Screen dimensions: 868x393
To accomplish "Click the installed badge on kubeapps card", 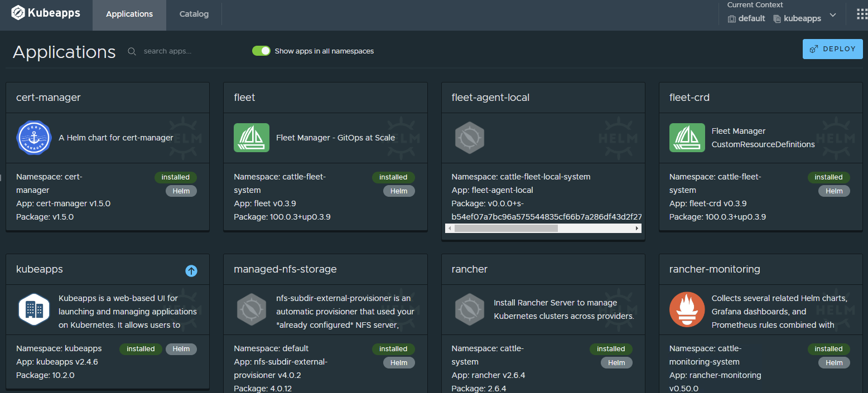I will 141,349.
